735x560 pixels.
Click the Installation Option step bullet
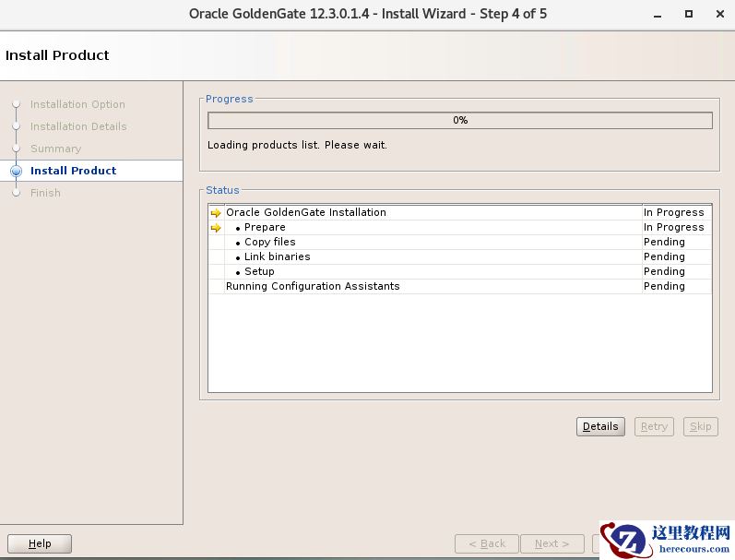click(16, 103)
